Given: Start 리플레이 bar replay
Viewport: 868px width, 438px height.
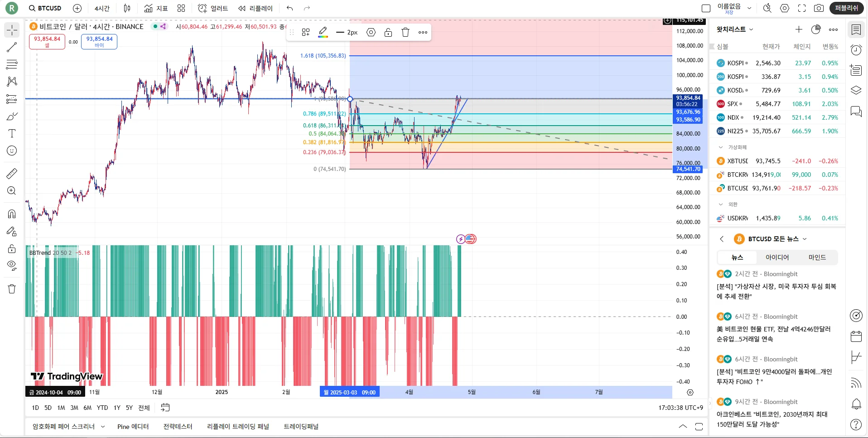Looking at the screenshot, I should [256, 8].
